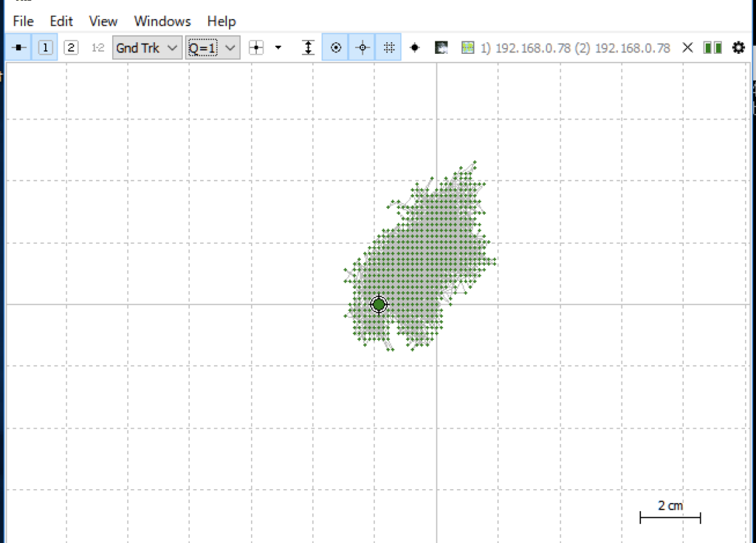Click the black diamond point icon
This screenshot has width=756, height=543.
point(415,47)
